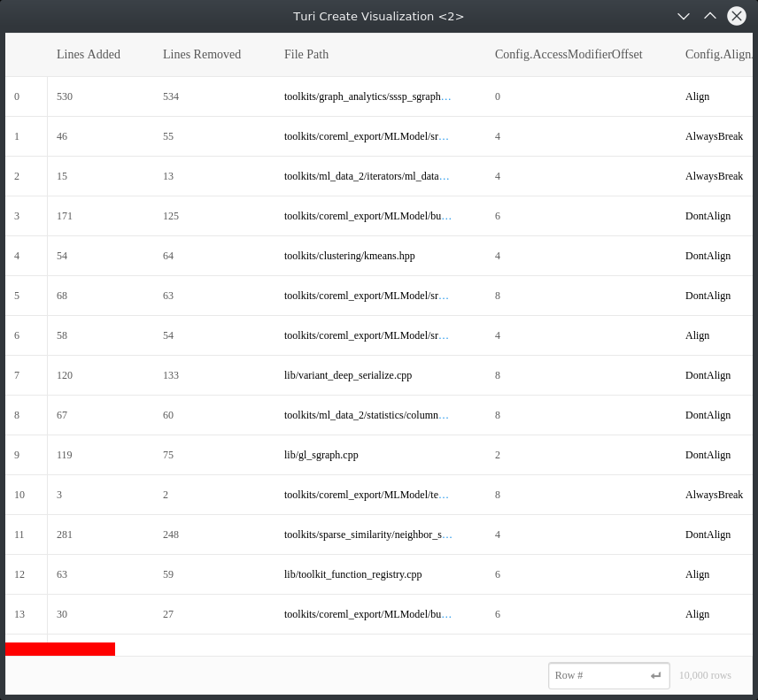Click row index 10

19,495
